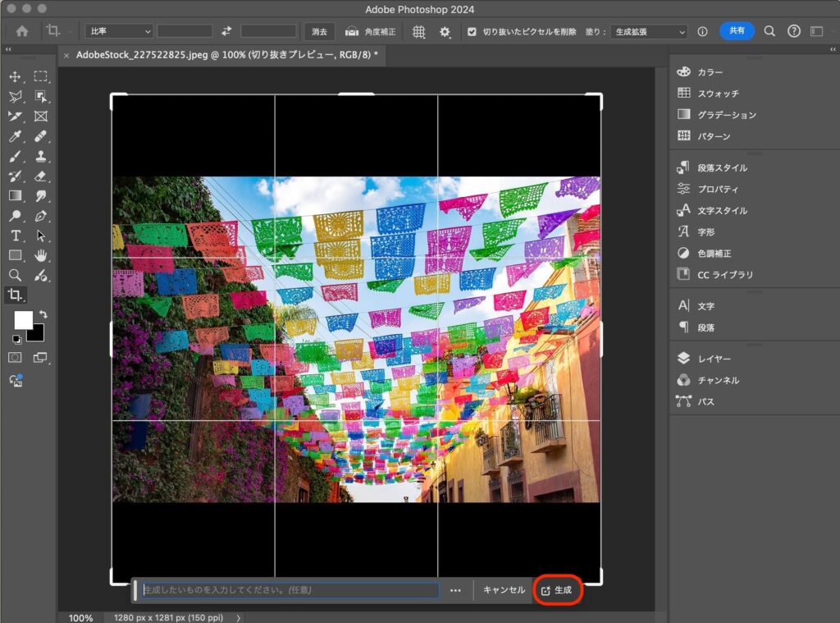Activate the Horizontal Type tool
Image resolution: width=840 pixels, height=623 pixels.
(15, 236)
